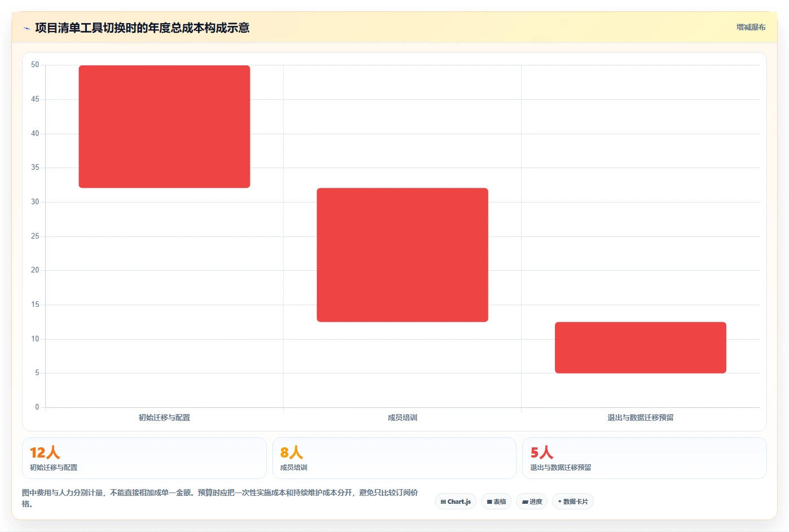Click y-axis tick value 50
789x532 pixels.
tap(35, 65)
